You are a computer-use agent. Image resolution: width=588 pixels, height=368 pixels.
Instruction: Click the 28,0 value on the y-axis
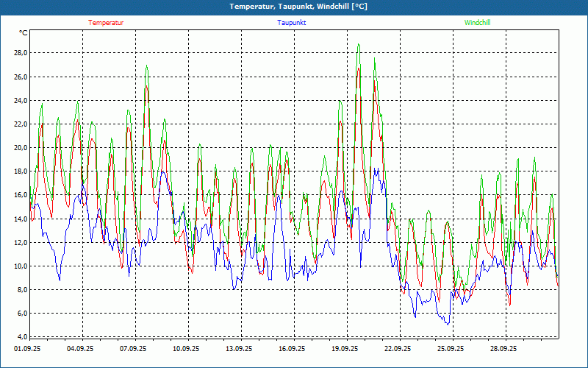click(x=21, y=53)
